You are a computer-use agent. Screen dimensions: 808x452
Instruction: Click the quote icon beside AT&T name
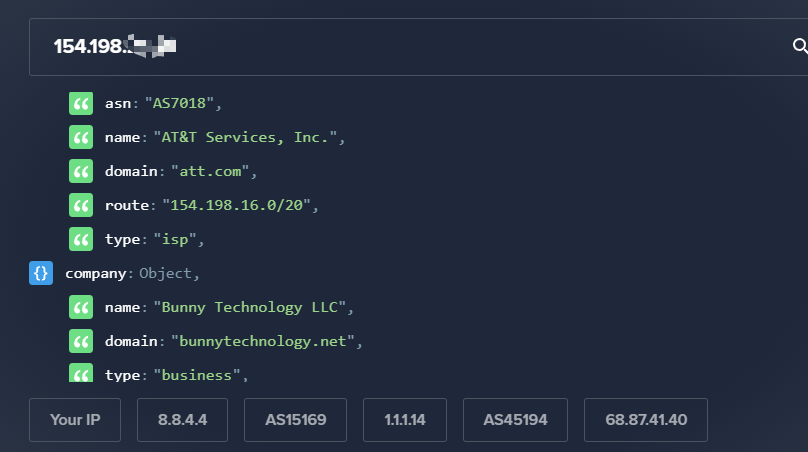coord(81,137)
